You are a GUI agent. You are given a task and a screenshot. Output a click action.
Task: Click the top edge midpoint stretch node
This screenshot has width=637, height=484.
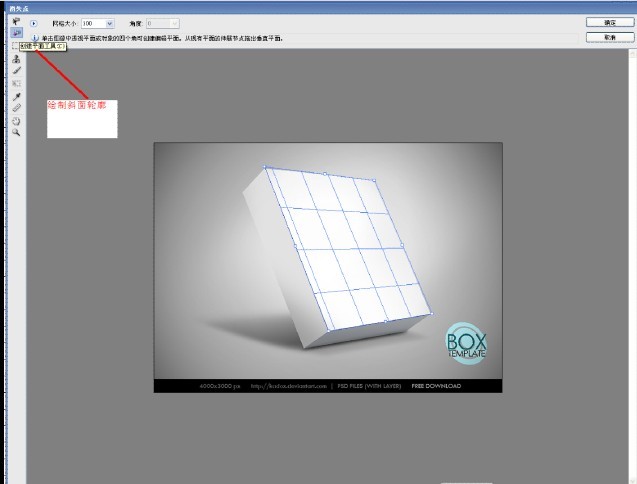click(325, 174)
